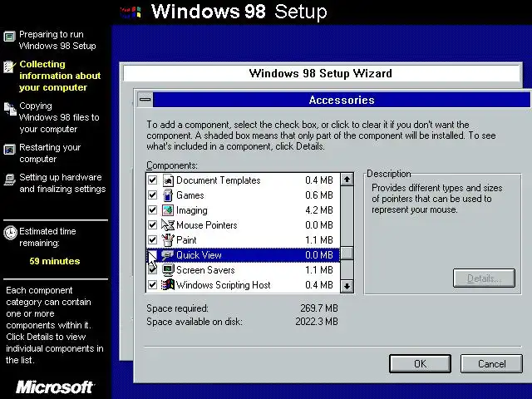Image resolution: width=532 pixels, height=399 pixels.
Task: Click the Windows 98 Setup Wizard title
Action: point(320,73)
